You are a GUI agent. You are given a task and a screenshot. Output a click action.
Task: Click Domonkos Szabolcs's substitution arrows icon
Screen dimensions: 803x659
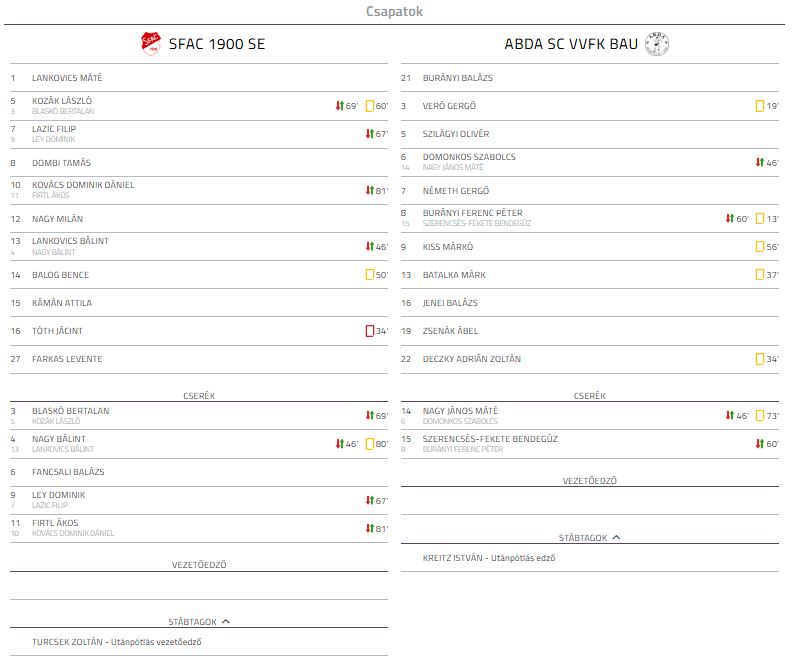pos(759,162)
